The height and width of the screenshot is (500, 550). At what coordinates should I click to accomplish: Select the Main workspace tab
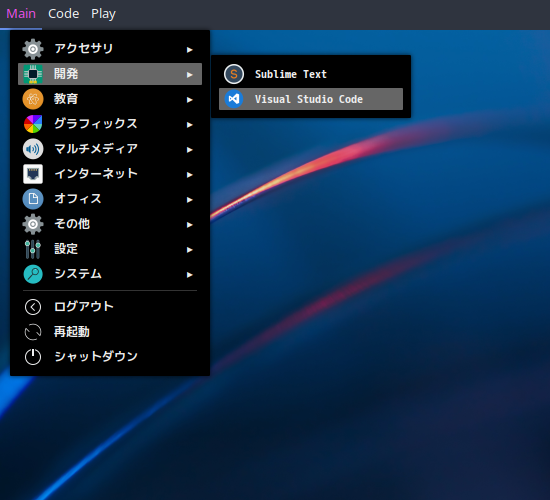pos(21,14)
